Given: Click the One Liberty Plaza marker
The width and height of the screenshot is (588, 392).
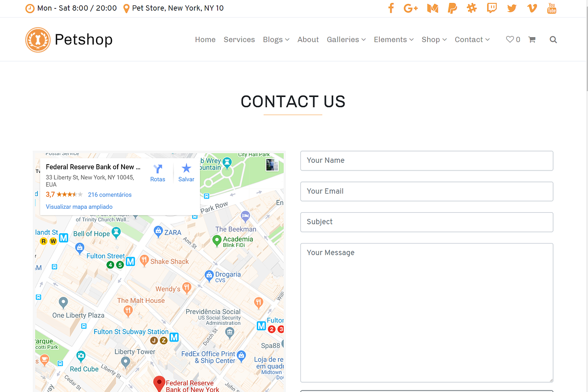Looking at the screenshot, I should [x=63, y=302].
